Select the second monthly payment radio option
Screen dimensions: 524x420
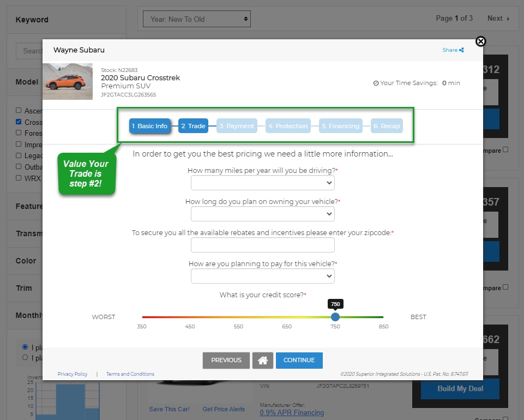pos(25,357)
